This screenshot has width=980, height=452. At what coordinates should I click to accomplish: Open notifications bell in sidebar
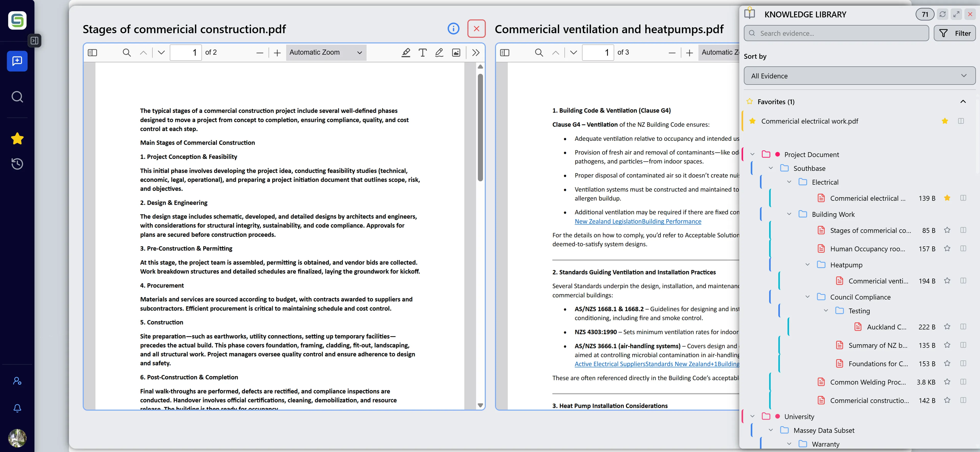pos(17,408)
